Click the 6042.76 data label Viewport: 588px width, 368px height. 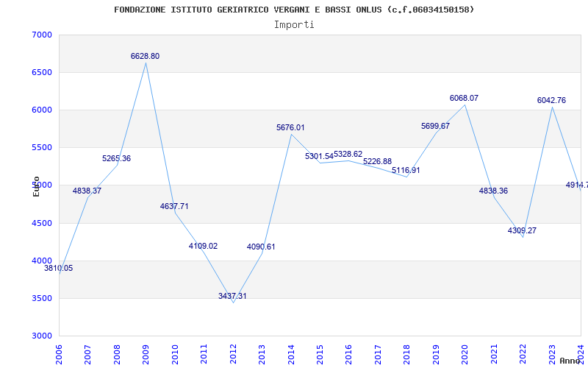coord(552,100)
